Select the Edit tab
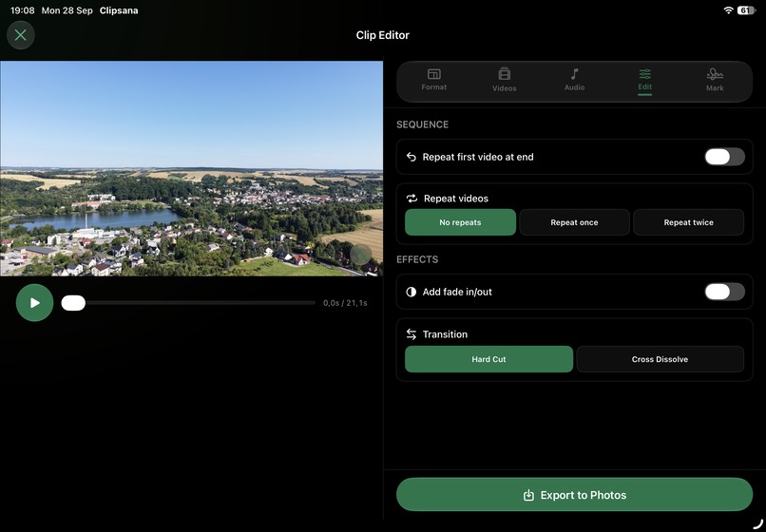The image size is (766, 532). click(x=645, y=81)
